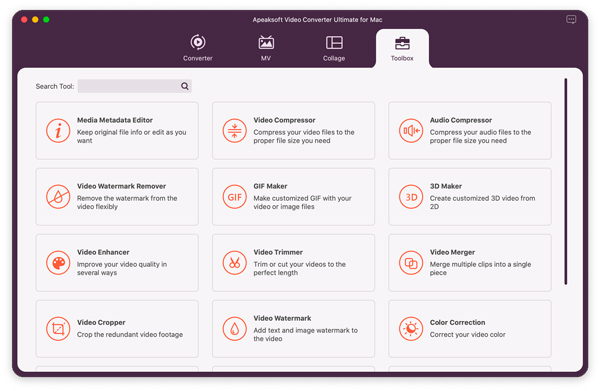600x391 pixels.
Task: Click 'Trim or cut your videos' description
Action: click(x=299, y=269)
